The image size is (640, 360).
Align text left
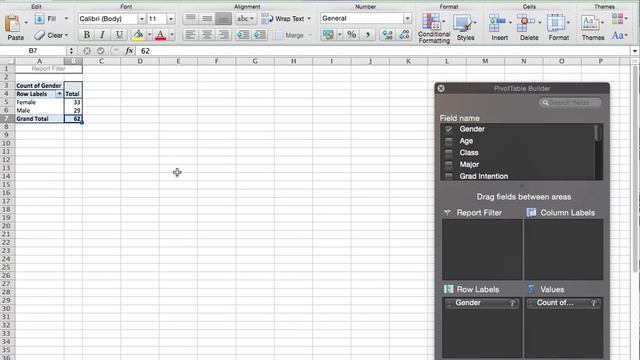pyautogui.click(x=190, y=35)
